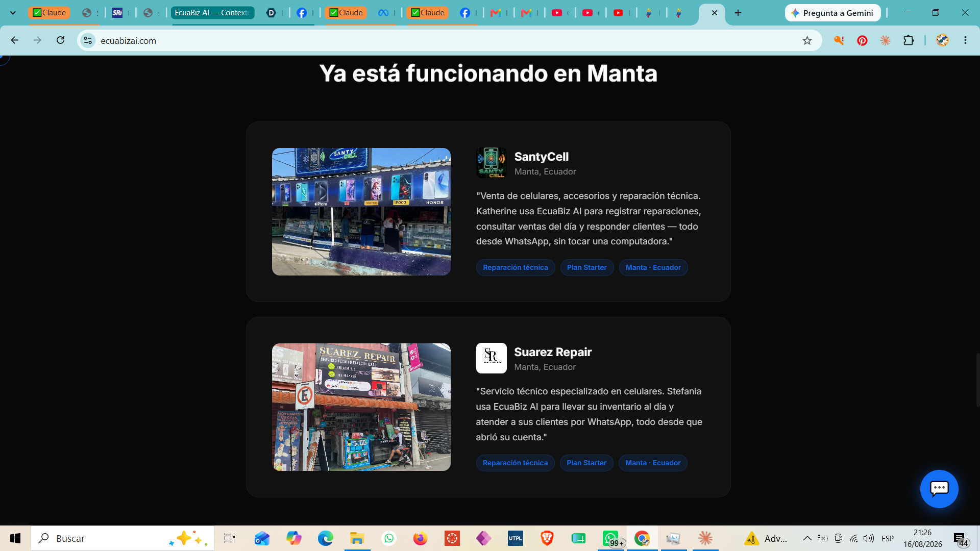980x551 pixels.
Task: Switch the ESP input language indicator
Action: pos(888,538)
